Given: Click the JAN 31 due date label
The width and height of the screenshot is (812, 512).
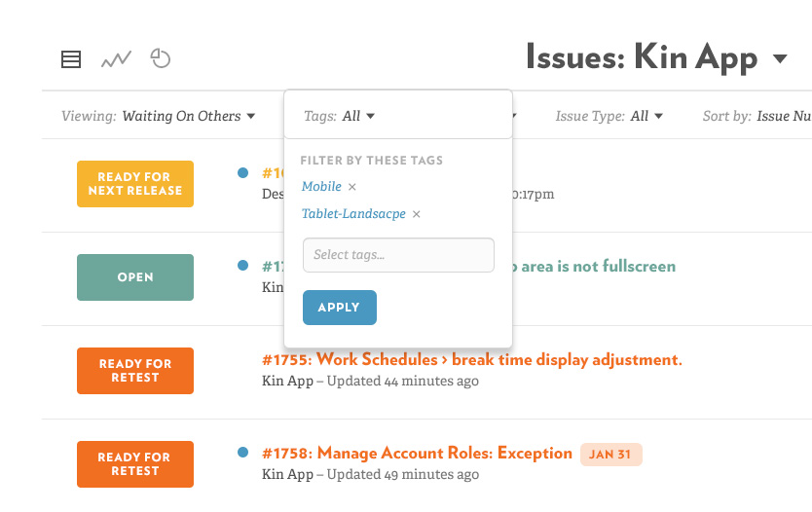Looking at the screenshot, I should (x=611, y=454).
